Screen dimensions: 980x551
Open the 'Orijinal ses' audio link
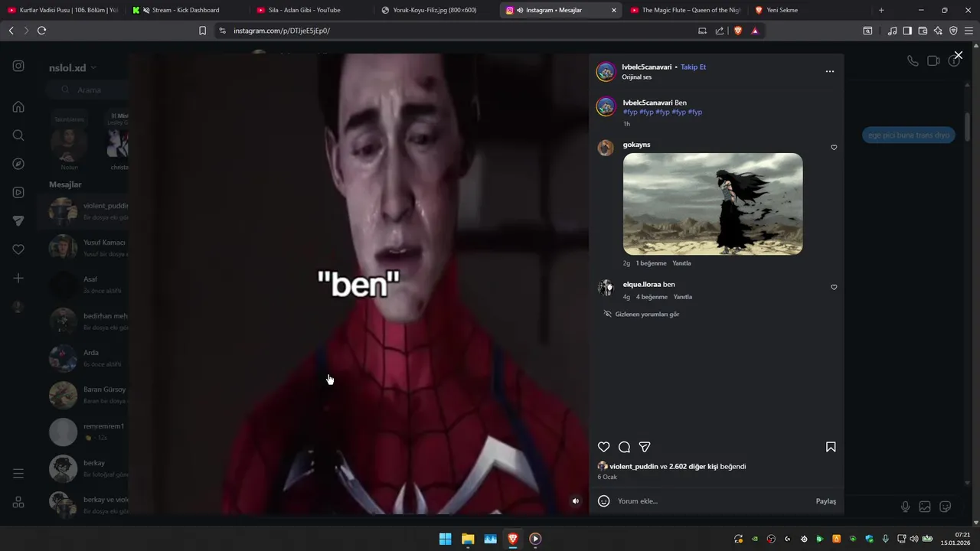point(636,77)
